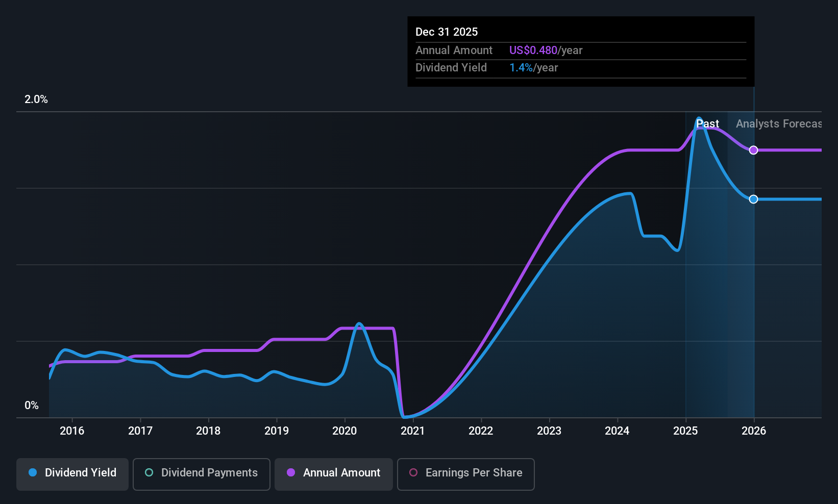Screen dimensions: 838x504
Task: Click the US$0.480/year tooltip value
Action: coord(546,50)
